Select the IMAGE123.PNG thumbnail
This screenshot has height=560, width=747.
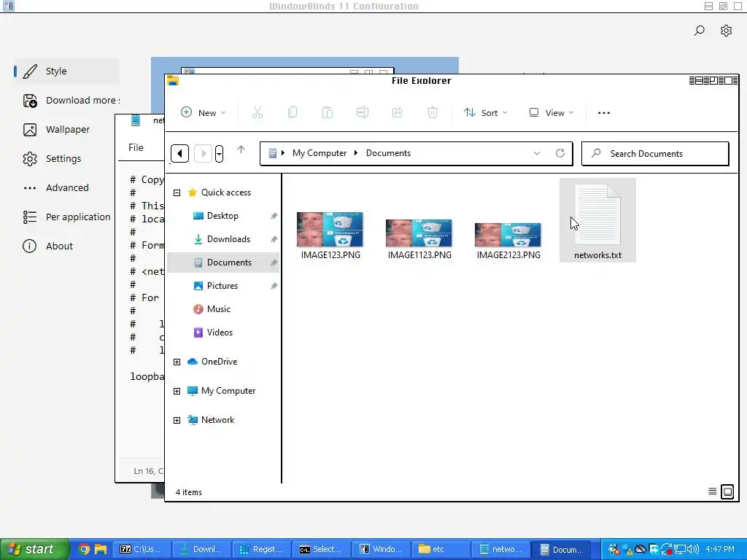coord(330,230)
